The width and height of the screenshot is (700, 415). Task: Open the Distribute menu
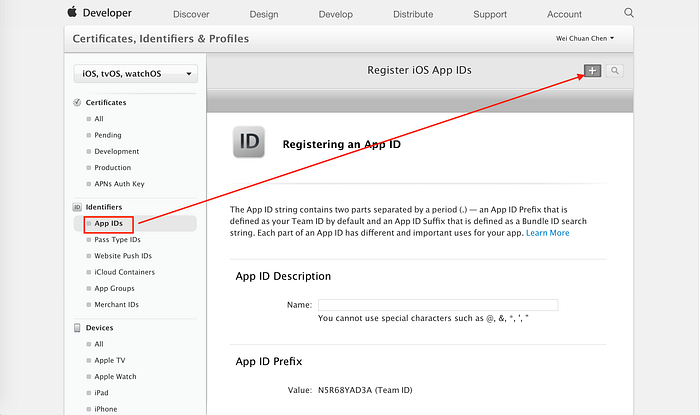tap(413, 14)
